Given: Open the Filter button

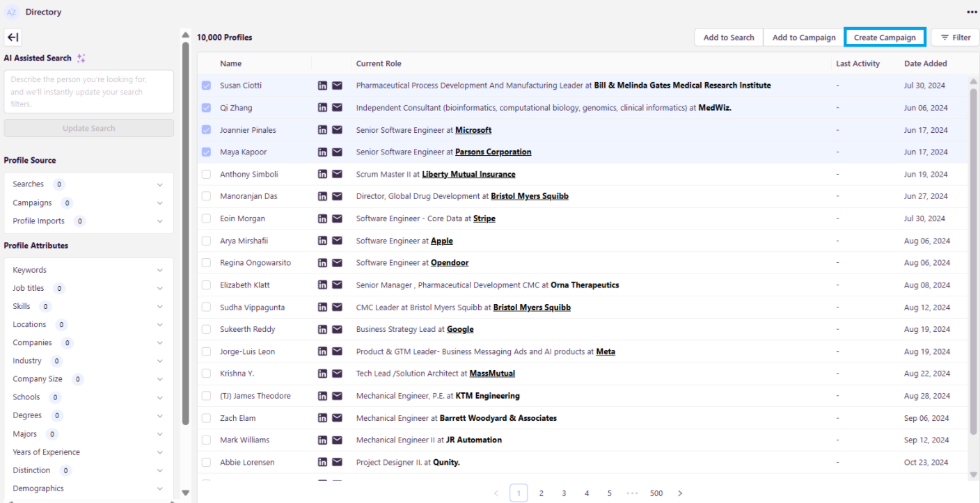Looking at the screenshot, I should [956, 38].
